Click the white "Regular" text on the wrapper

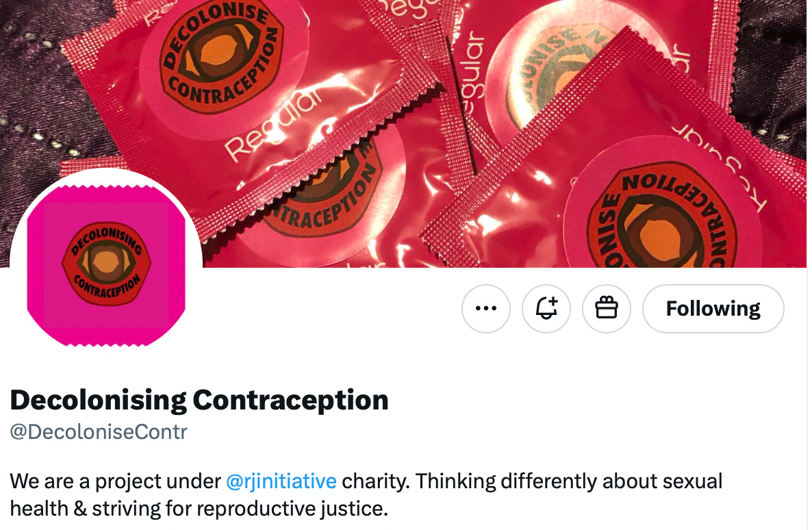[273, 123]
